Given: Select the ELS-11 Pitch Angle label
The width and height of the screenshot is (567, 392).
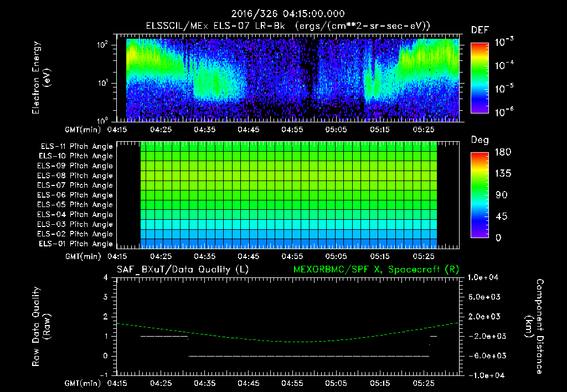Looking at the screenshot, I should [76, 146].
